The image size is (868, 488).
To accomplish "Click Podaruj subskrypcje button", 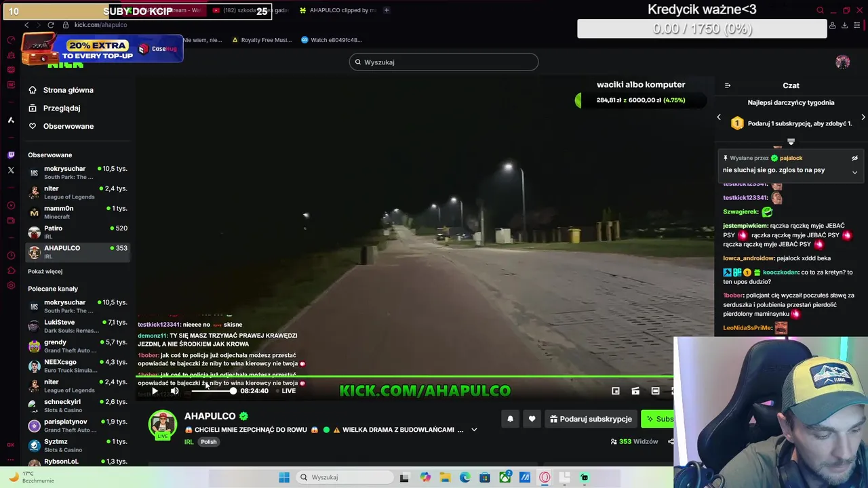I will point(591,419).
